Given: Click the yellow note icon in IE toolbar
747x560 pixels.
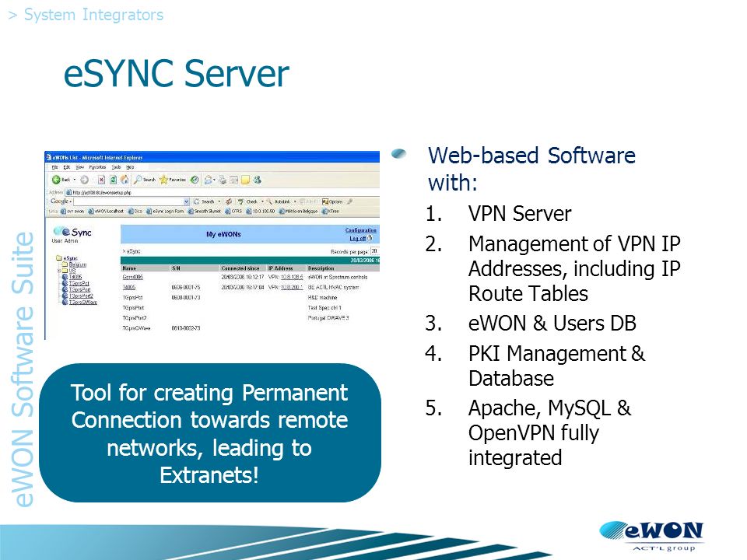Looking at the screenshot, I should (245, 180).
